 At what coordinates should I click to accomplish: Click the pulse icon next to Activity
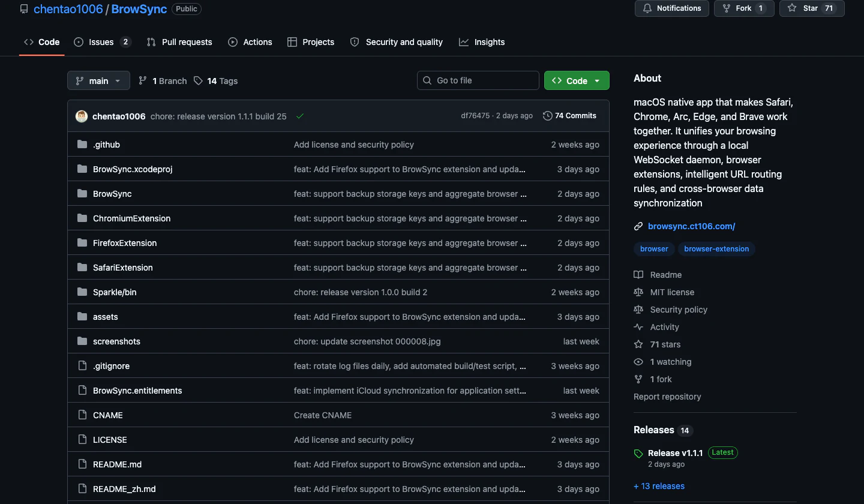[x=638, y=327]
